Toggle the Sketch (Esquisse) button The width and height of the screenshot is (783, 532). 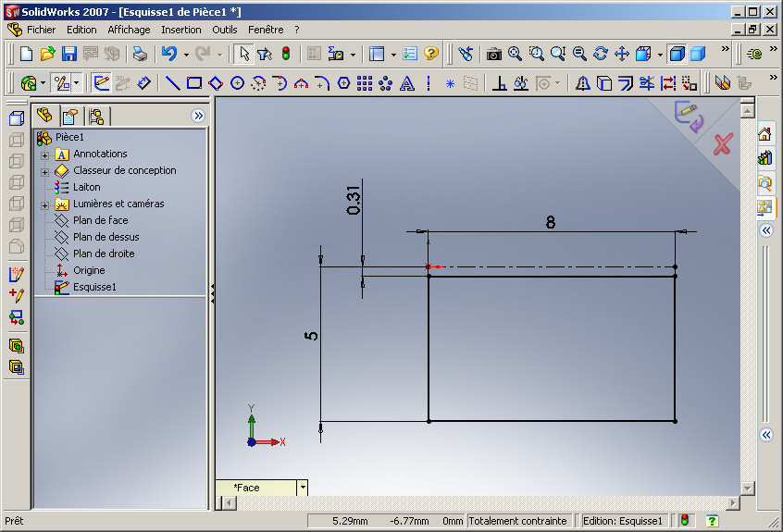(x=102, y=83)
